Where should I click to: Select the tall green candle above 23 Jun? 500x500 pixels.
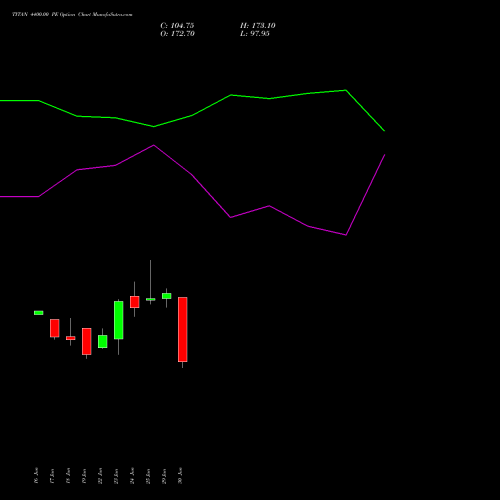119,320
